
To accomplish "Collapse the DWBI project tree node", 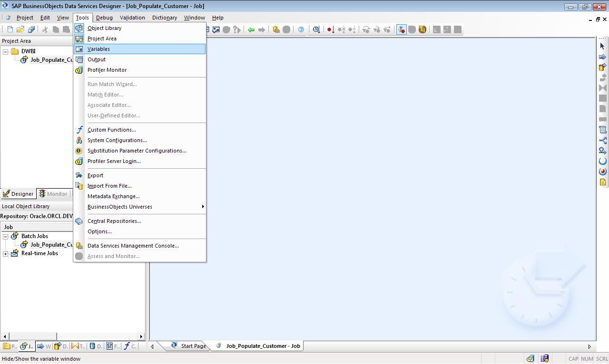I will (x=6, y=51).
